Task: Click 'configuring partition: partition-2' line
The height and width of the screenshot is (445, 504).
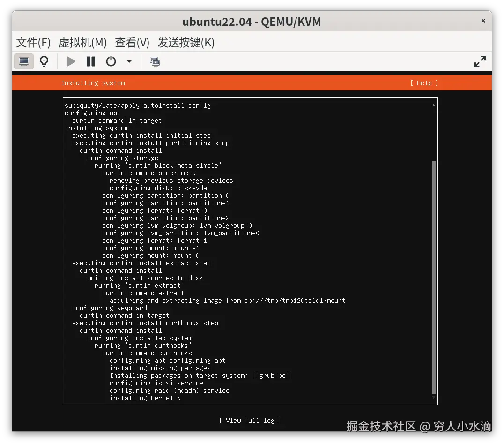Action: [x=165, y=218]
